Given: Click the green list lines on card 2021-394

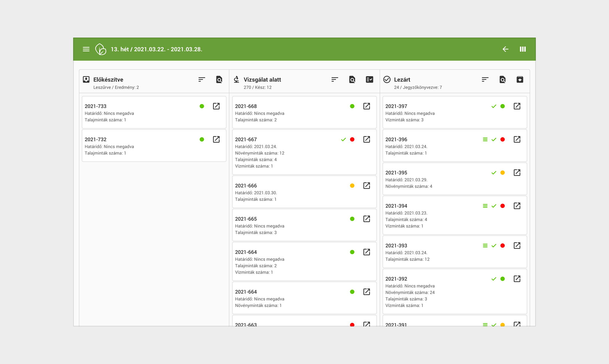Looking at the screenshot, I should point(485,206).
